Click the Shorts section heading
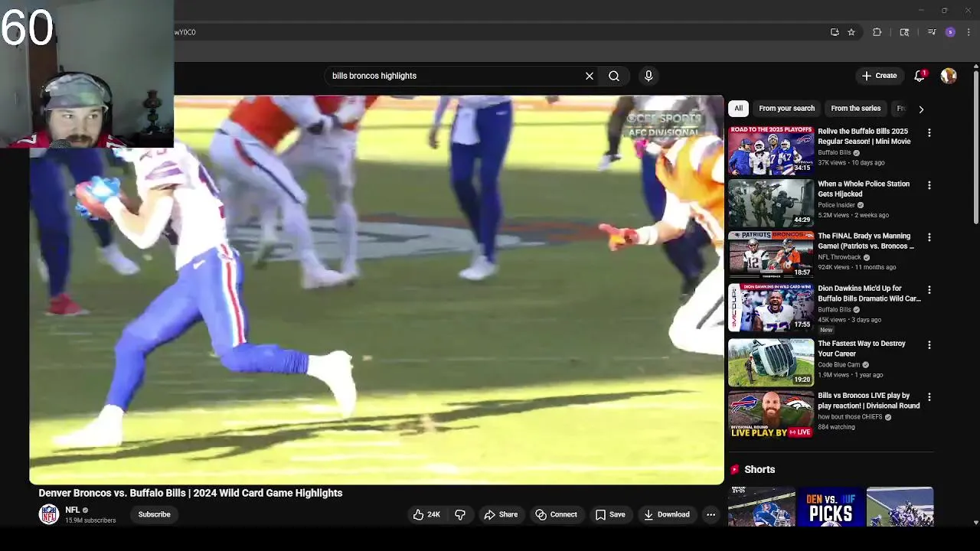This screenshot has height=551, width=980. pyautogui.click(x=759, y=469)
